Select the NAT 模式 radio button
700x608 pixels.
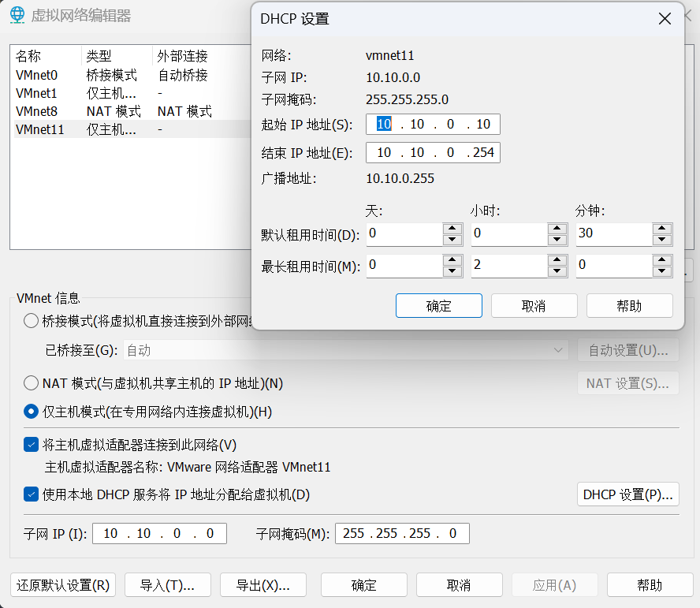(x=32, y=383)
